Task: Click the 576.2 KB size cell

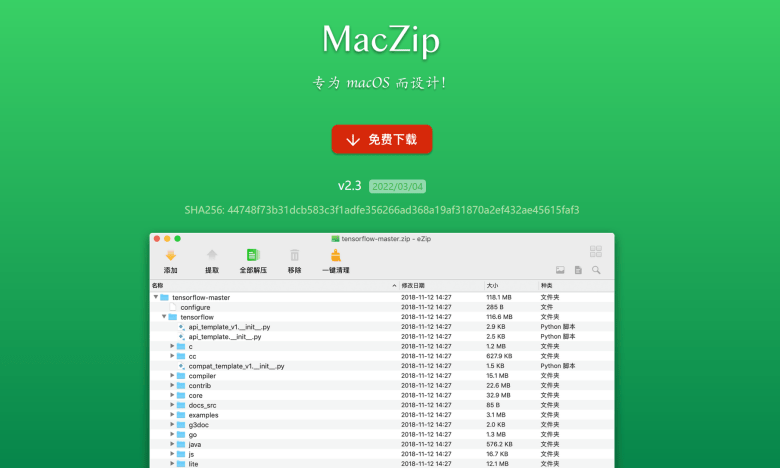Action: point(499,444)
